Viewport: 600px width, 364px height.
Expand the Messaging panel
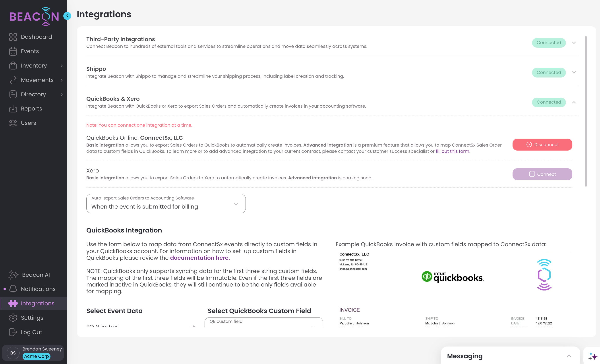[x=569, y=356]
